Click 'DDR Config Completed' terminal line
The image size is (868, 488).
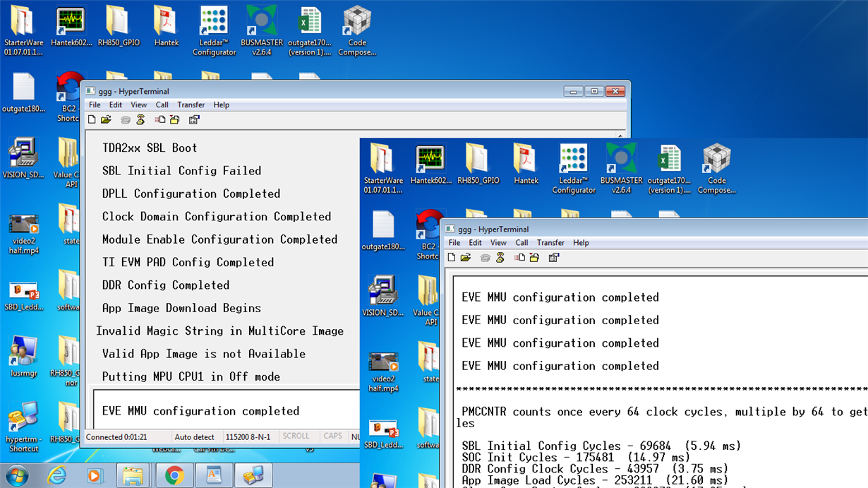pyautogui.click(x=166, y=285)
